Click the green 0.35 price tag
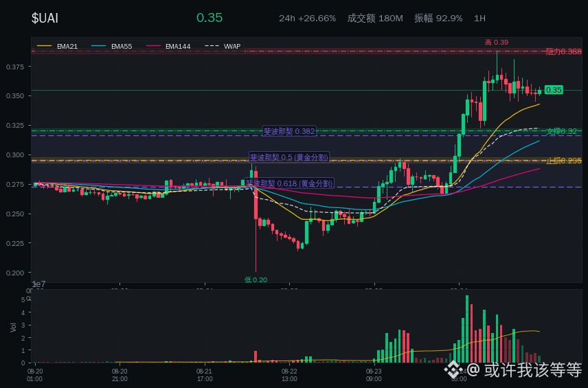 [x=554, y=90]
